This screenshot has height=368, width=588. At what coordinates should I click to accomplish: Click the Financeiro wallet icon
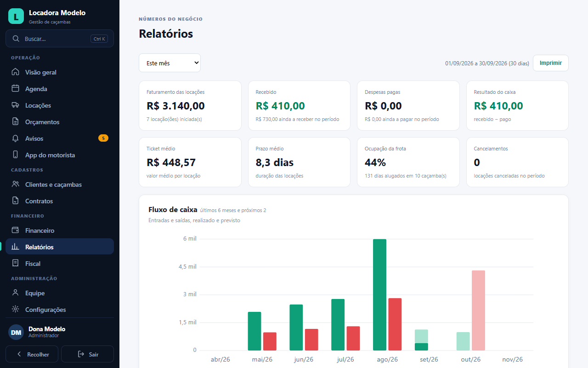click(16, 230)
